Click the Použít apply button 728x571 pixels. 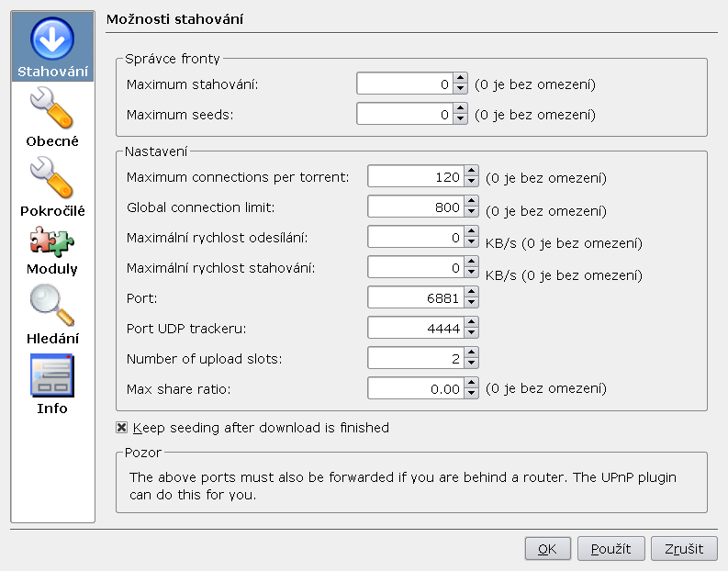[x=611, y=549]
